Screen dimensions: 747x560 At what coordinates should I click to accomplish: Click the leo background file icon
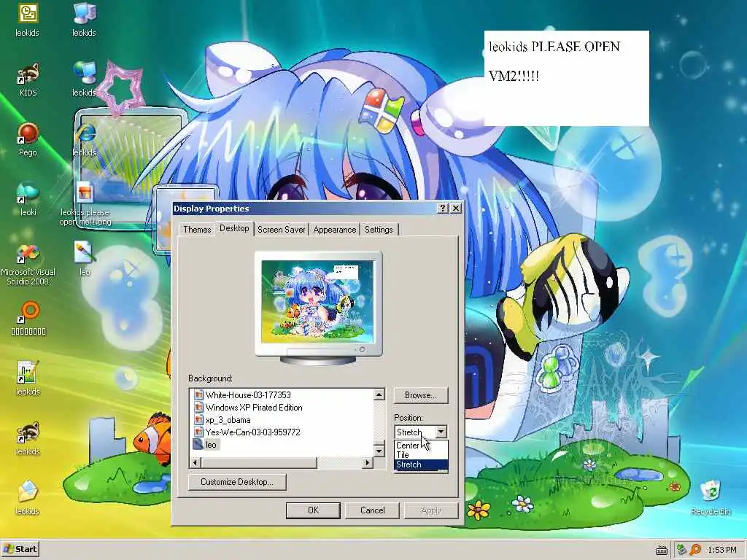tap(198, 444)
